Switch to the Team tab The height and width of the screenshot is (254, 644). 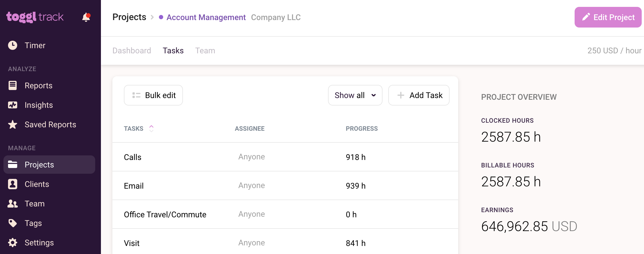coord(205,51)
